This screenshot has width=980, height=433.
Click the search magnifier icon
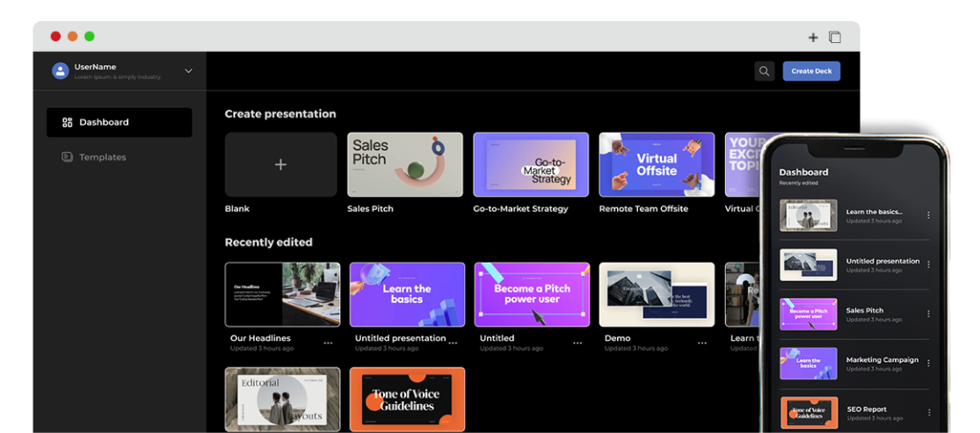(764, 71)
